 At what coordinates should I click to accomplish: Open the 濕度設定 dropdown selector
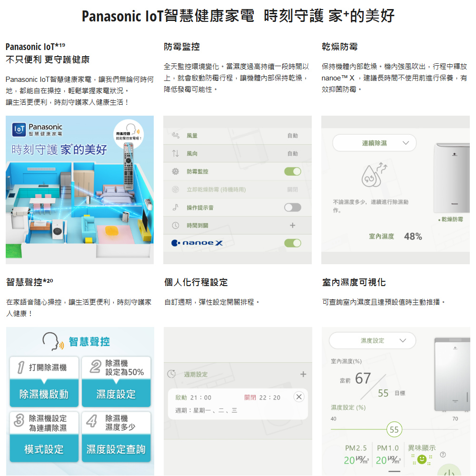pos(373,341)
